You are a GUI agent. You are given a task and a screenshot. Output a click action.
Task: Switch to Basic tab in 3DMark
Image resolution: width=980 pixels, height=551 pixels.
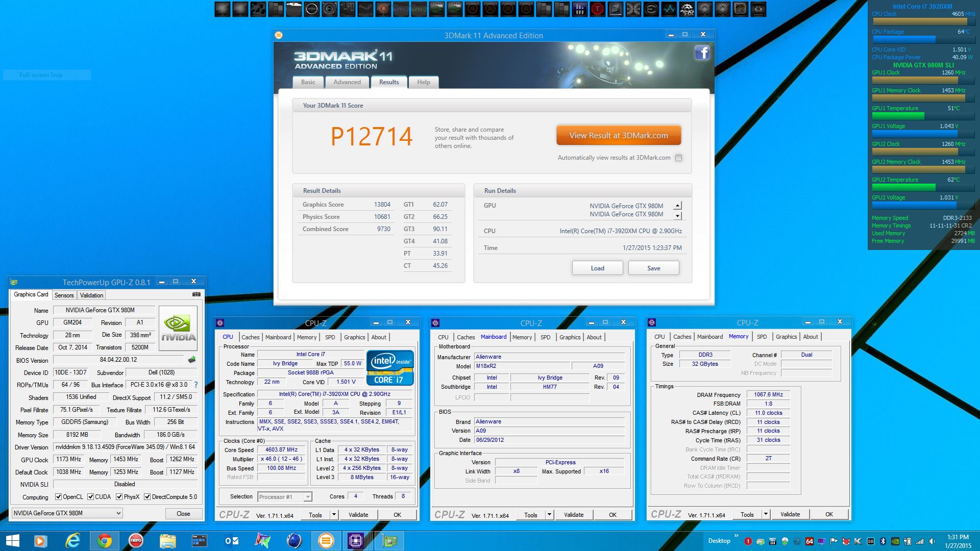[x=308, y=82]
